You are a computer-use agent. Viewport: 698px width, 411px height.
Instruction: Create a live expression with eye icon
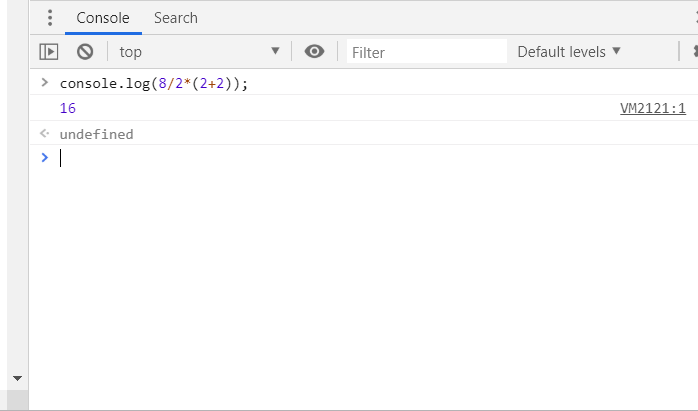point(315,51)
